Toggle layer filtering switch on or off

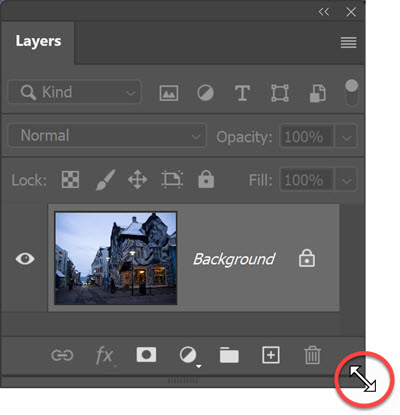[351, 92]
